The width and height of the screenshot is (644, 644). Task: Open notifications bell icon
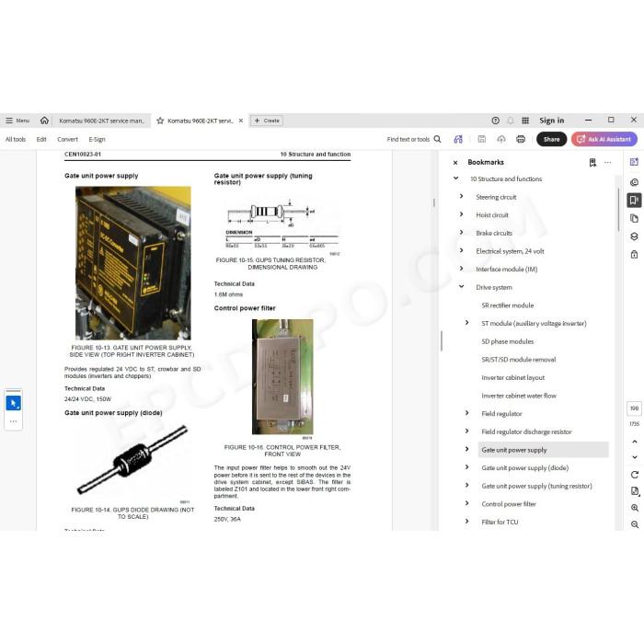point(510,121)
